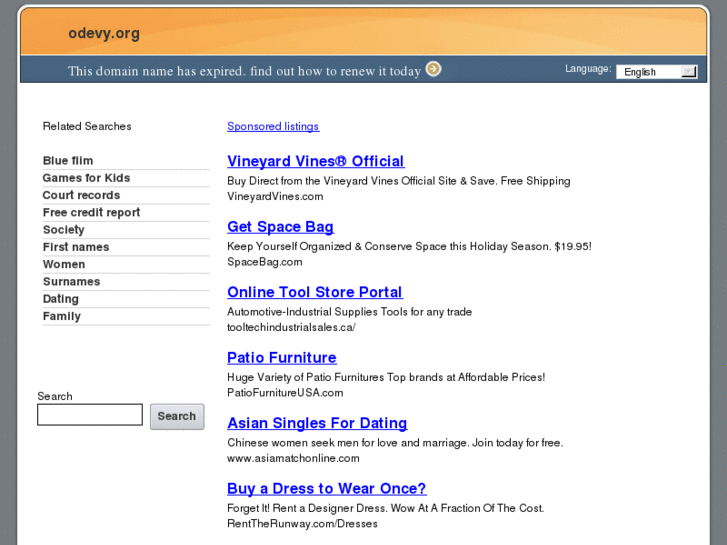The width and height of the screenshot is (727, 545).
Task: Open the Sponsored listings link
Action: pos(273,126)
